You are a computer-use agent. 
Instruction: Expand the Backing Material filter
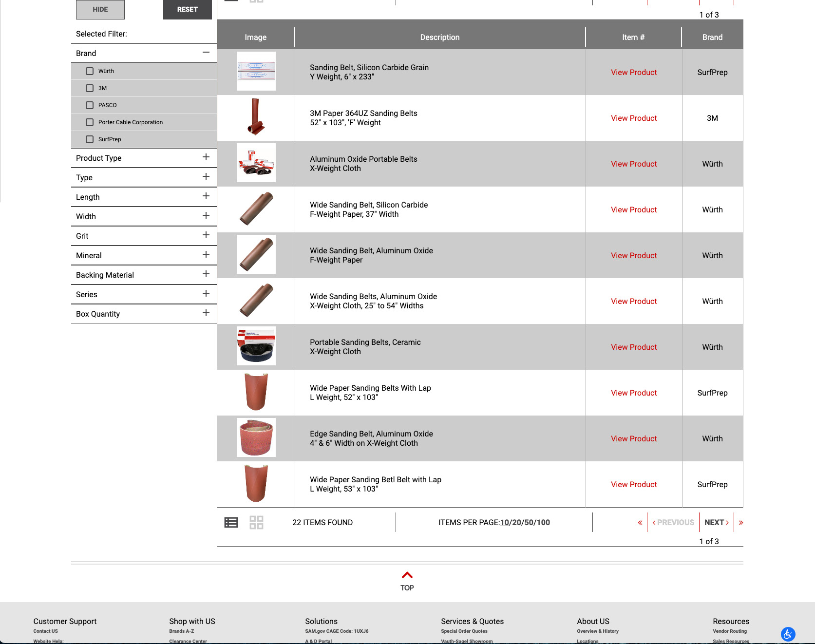click(x=206, y=274)
